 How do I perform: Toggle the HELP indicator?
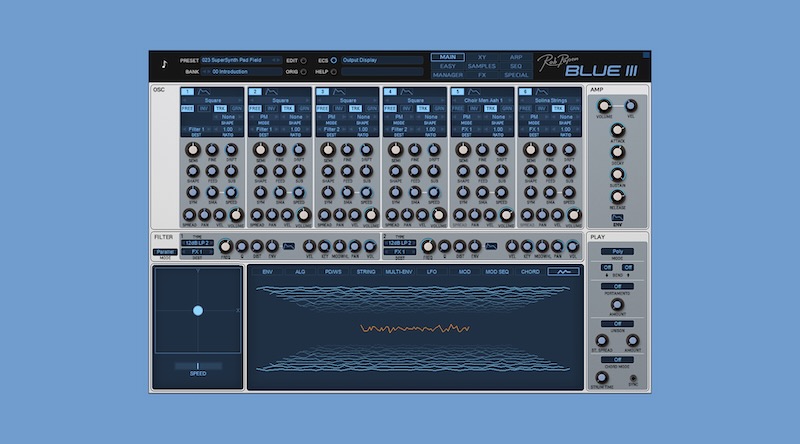334,72
